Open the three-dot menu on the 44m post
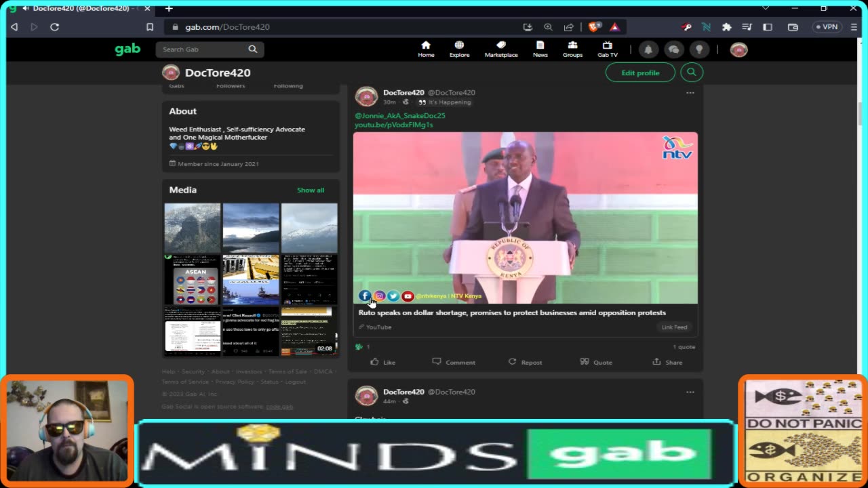This screenshot has width=868, height=488. pyautogui.click(x=690, y=392)
